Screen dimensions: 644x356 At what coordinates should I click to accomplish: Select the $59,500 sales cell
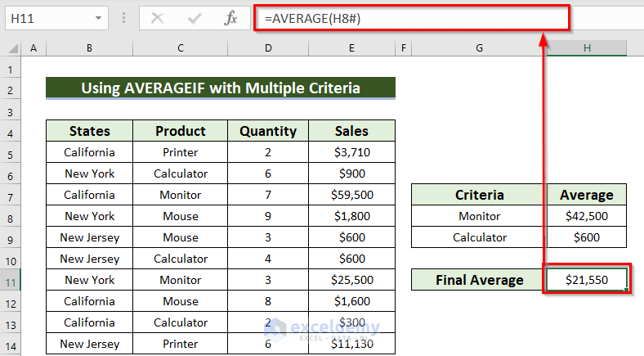pyautogui.click(x=351, y=195)
